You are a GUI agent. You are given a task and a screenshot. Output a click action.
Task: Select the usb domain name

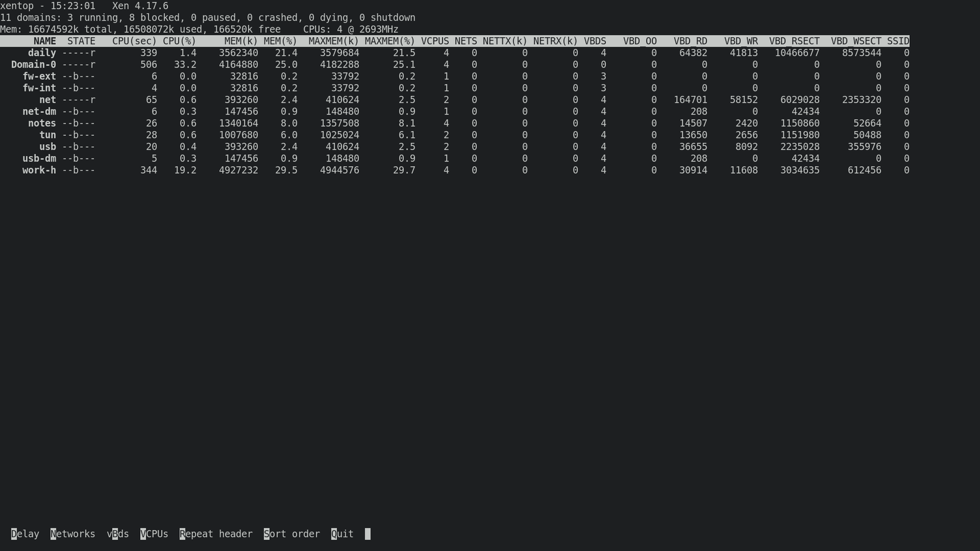tap(48, 147)
